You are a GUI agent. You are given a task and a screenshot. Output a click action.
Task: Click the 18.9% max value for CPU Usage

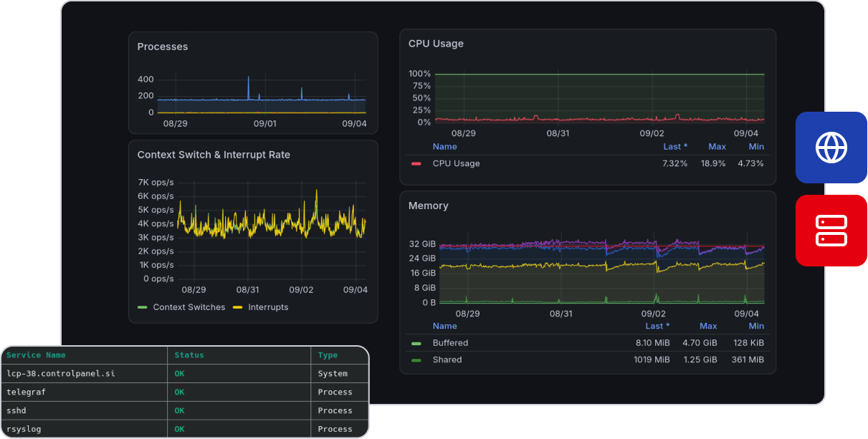pyautogui.click(x=713, y=163)
